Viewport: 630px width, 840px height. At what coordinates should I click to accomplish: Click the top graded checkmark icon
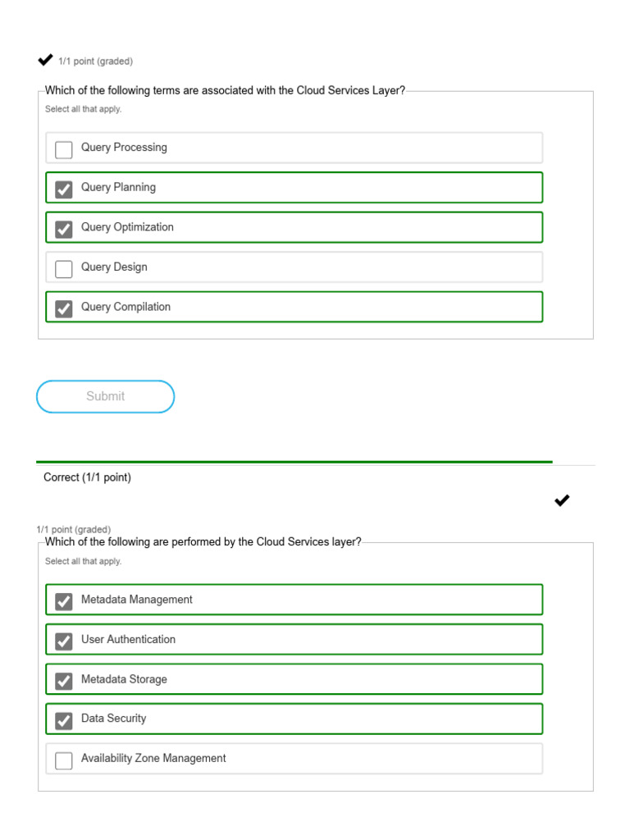45,60
